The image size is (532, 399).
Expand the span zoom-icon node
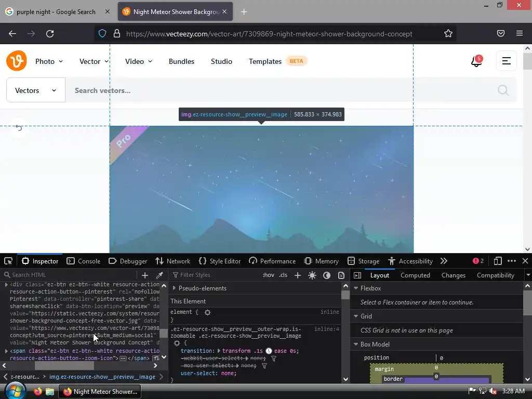pos(6,351)
